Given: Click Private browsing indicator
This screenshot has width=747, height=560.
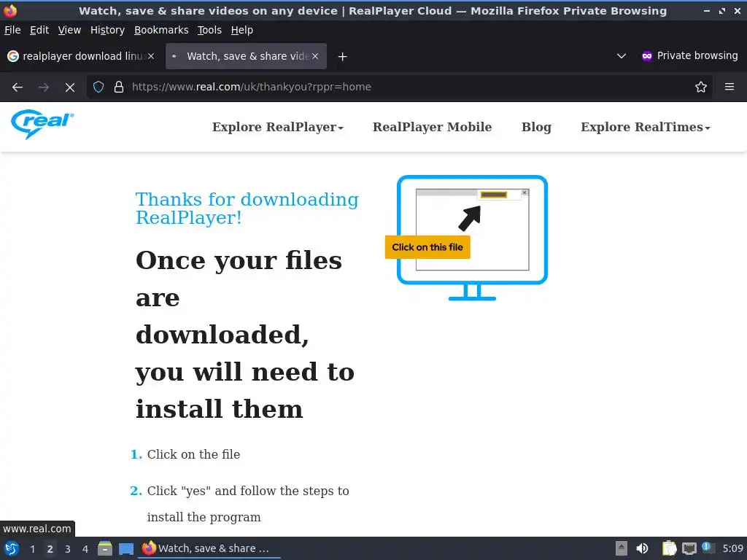Looking at the screenshot, I should (x=690, y=55).
